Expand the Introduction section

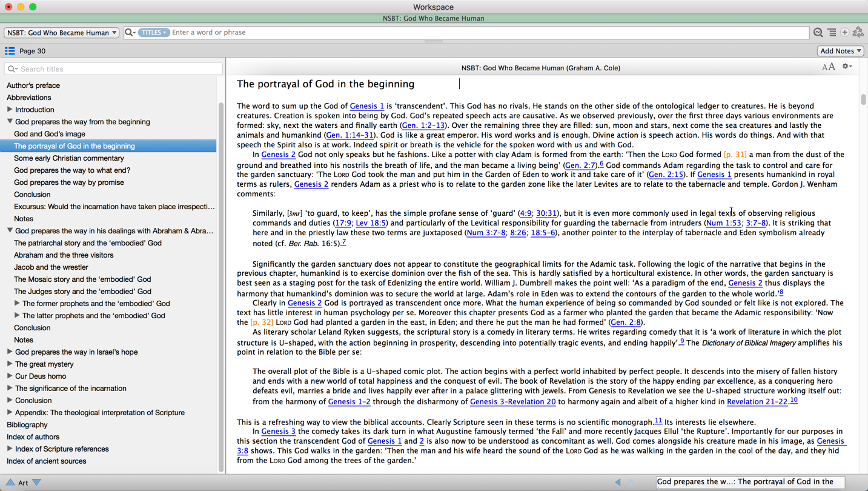[10, 110]
